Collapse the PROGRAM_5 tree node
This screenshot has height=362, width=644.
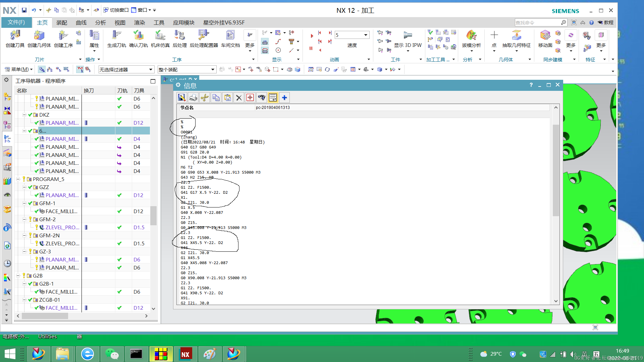(x=18, y=179)
